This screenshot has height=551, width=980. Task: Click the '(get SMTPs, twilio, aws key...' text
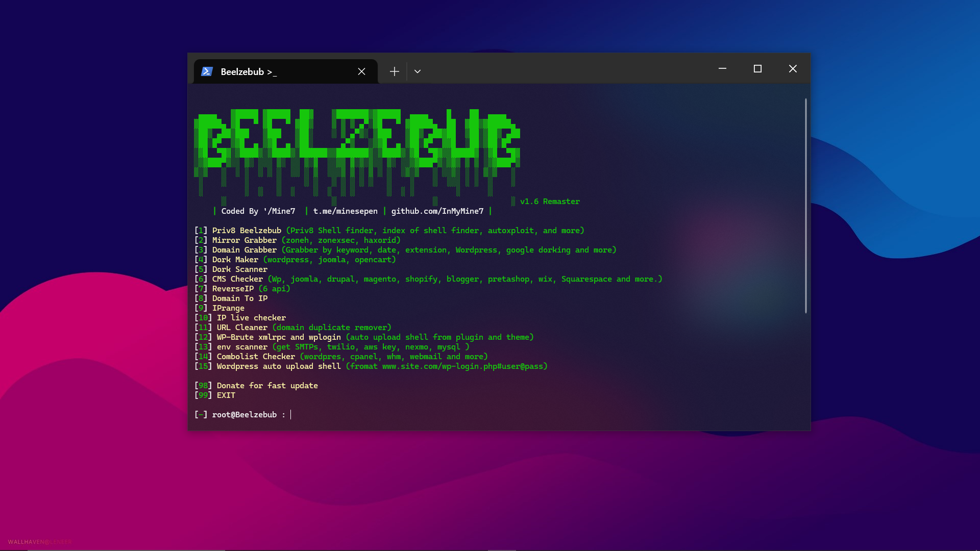(x=371, y=347)
